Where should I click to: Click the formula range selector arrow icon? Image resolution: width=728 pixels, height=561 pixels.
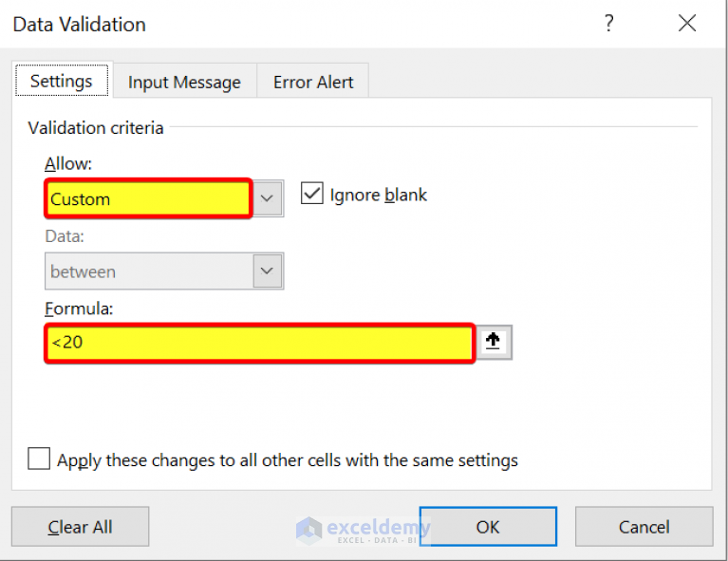coord(494,343)
